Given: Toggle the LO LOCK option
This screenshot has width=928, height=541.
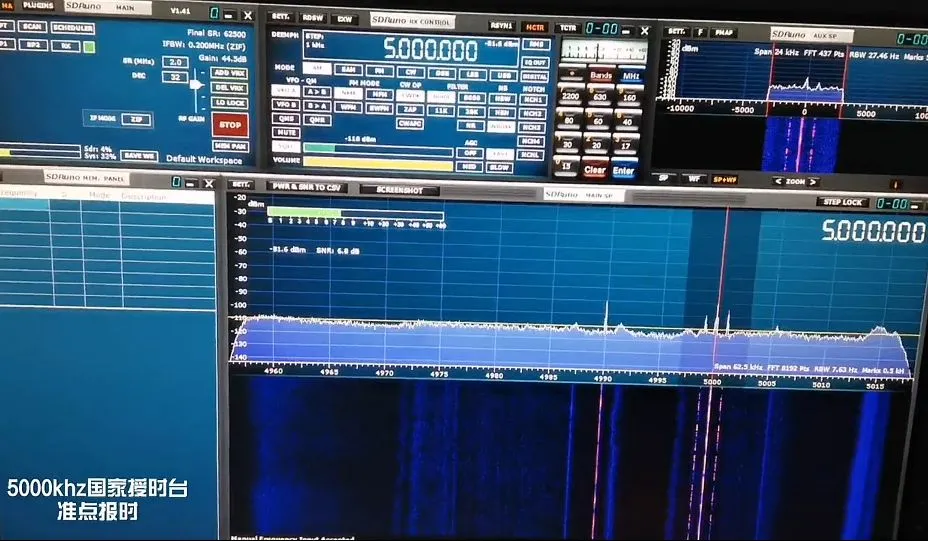Looking at the screenshot, I should [x=230, y=102].
